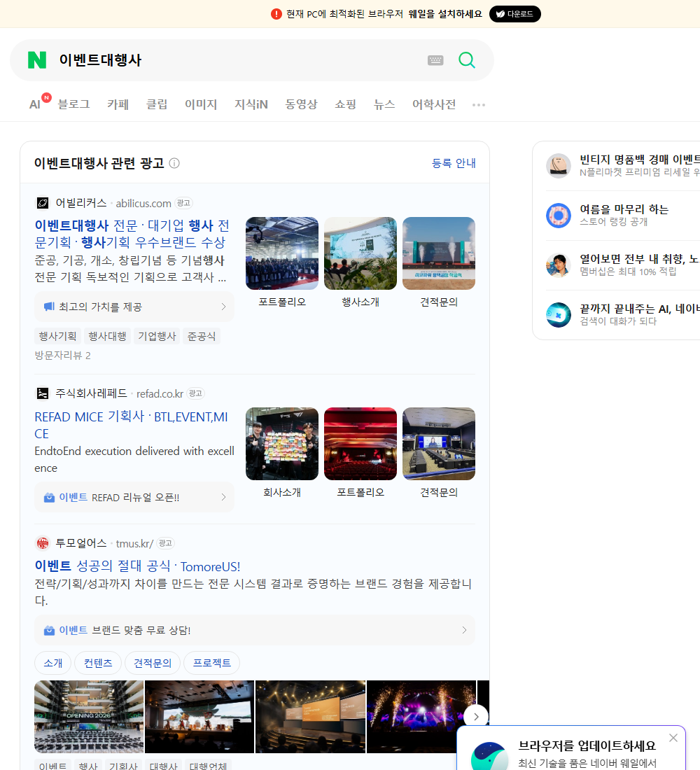
Task: Click the refad.co.kr URL text
Action: (x=160, y=394)
